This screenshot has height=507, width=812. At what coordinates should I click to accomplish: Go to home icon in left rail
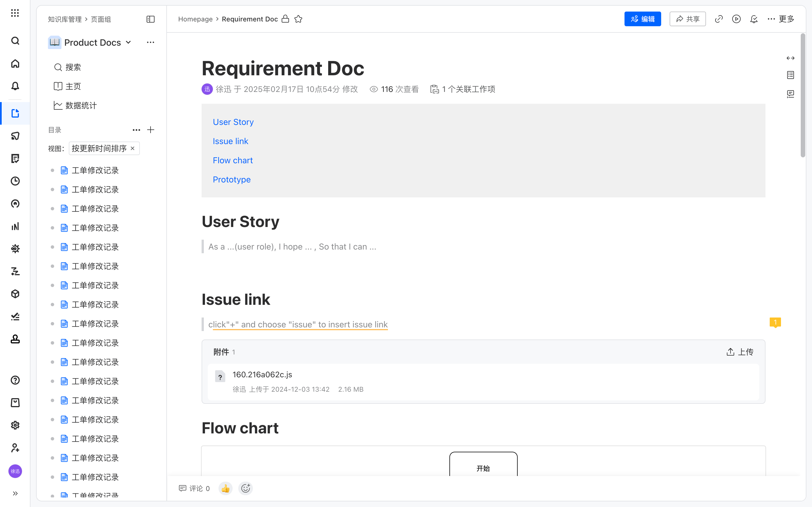[x=15, y=63]
